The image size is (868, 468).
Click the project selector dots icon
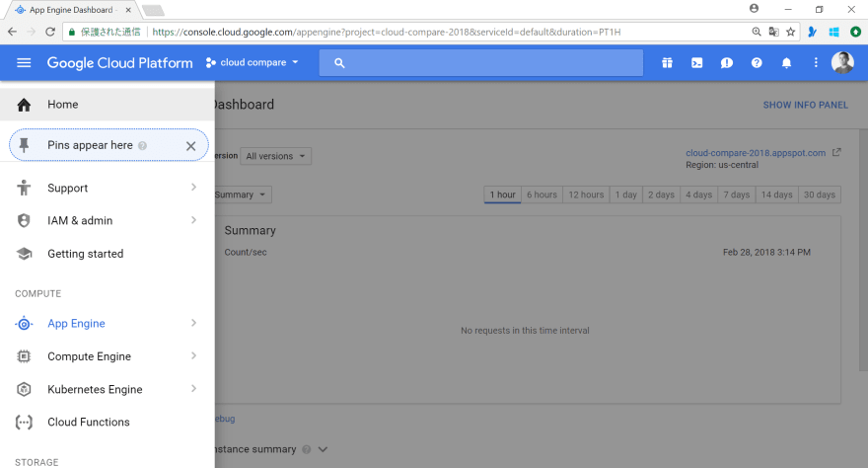click(210, 62)
